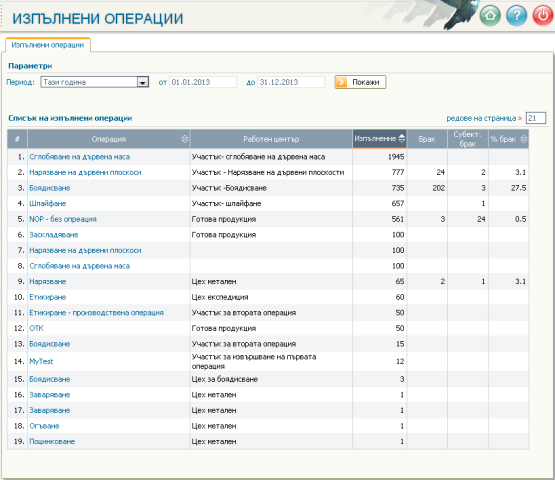Open the Поцинковане operation link

[x=52, y=441]
